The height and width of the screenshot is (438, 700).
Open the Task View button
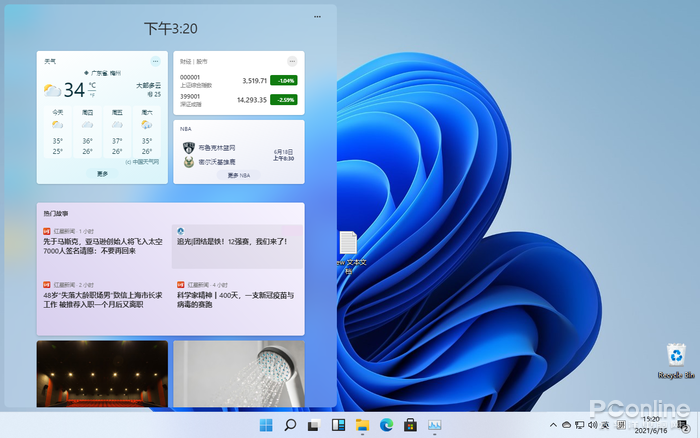[314, 425]
